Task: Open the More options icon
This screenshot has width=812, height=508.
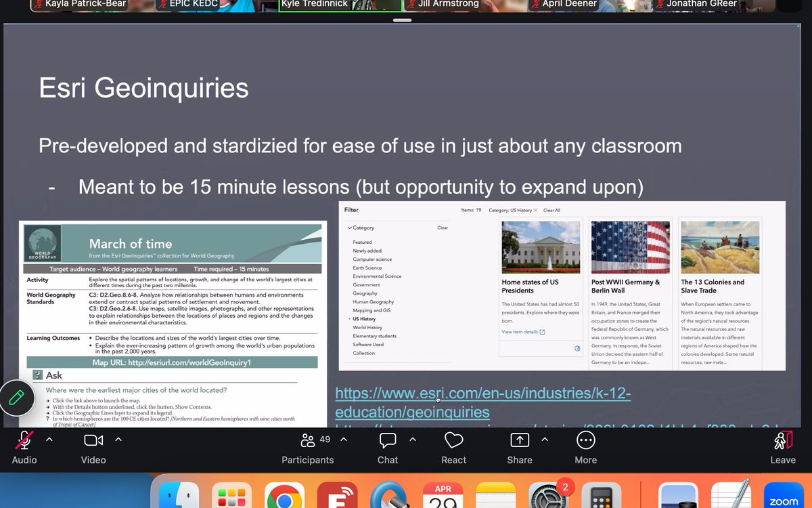Action: (x=586, y=440)
